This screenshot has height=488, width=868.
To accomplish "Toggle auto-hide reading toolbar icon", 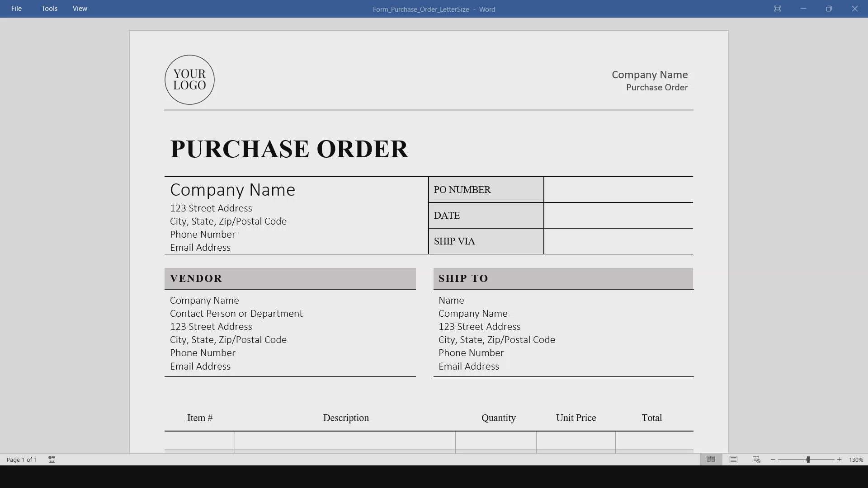I will [x=777, y=9].
